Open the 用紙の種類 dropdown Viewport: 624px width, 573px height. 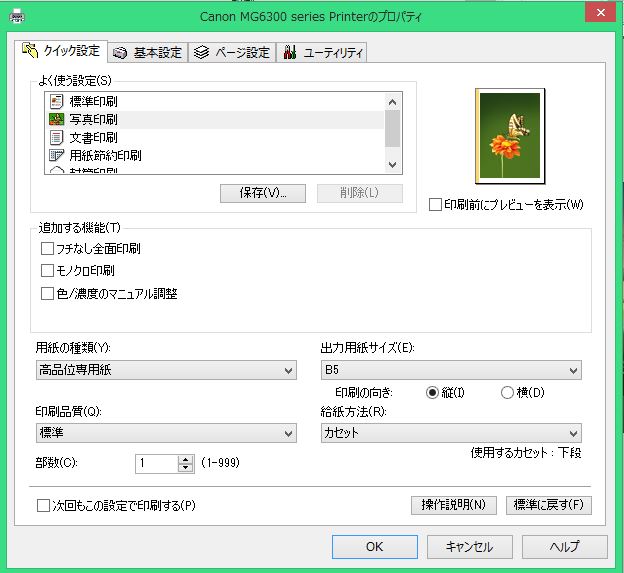166,370
